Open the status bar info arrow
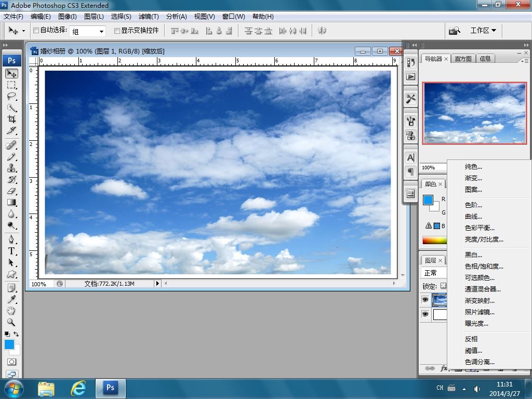This screenshot has width=532, height=399. click(x=157, y=283)
